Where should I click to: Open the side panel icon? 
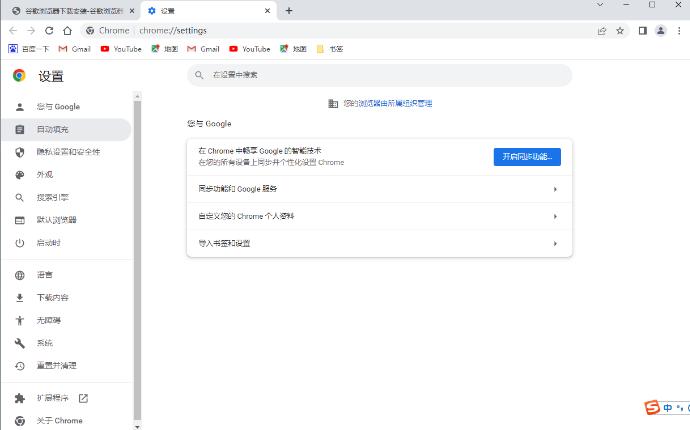(x=642, y=31)
